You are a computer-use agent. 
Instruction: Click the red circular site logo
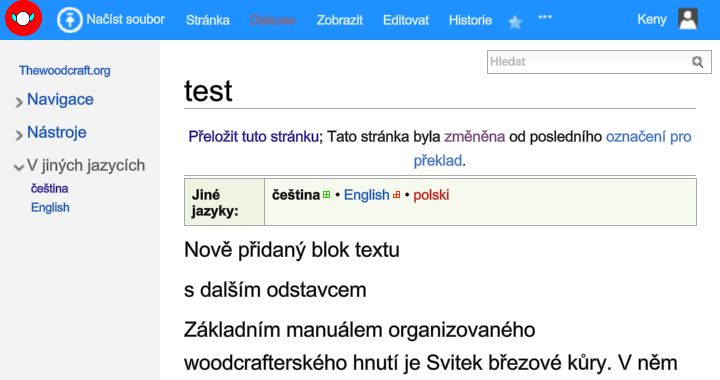pos(23,18)
